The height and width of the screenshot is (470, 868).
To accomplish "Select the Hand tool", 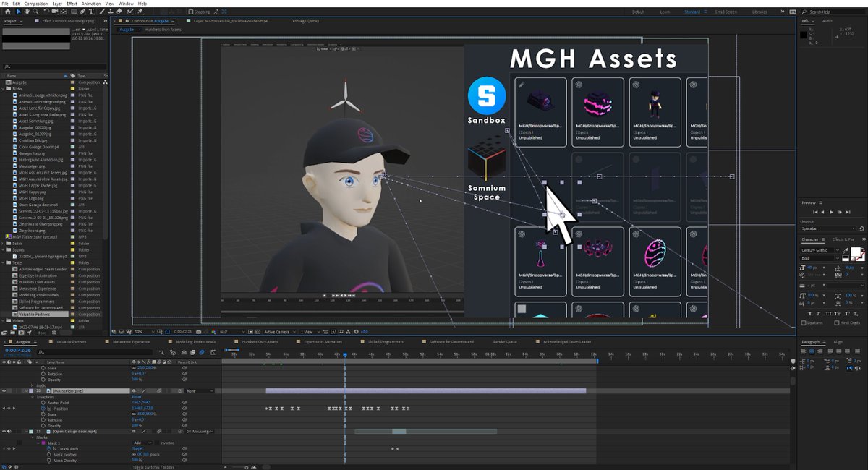I will (27, 12).
